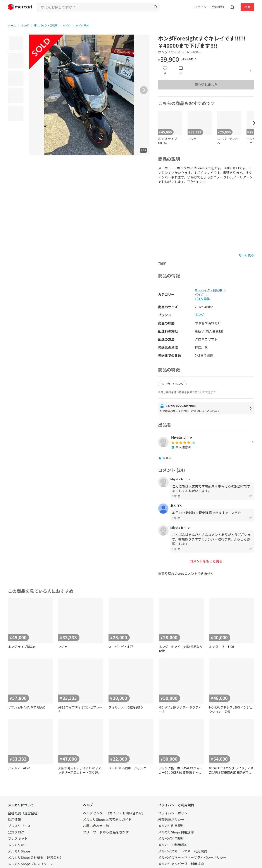This screenshot has width=262, height=868.
Task: Click seller rating count 18
Action: 193,443
